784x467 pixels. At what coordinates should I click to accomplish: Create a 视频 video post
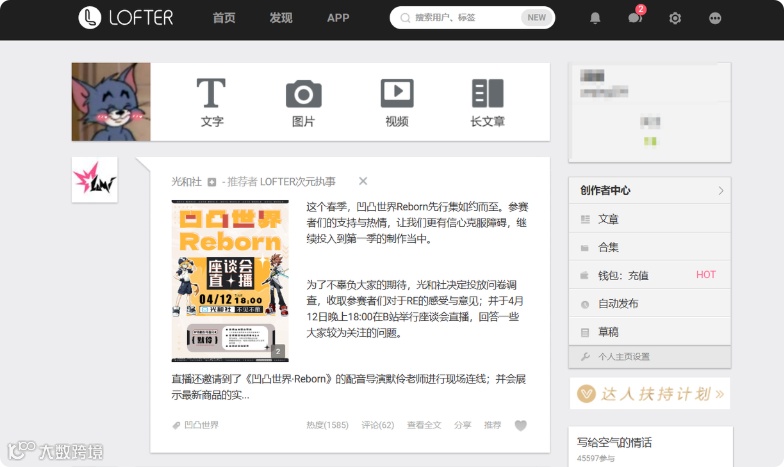(x=397, y=102)
